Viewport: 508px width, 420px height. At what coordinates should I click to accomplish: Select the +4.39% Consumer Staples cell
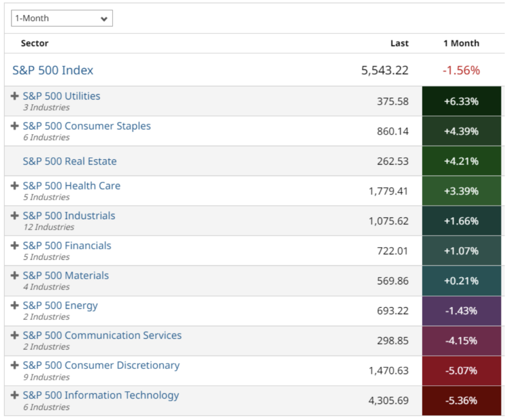click(x=461, y=131)
